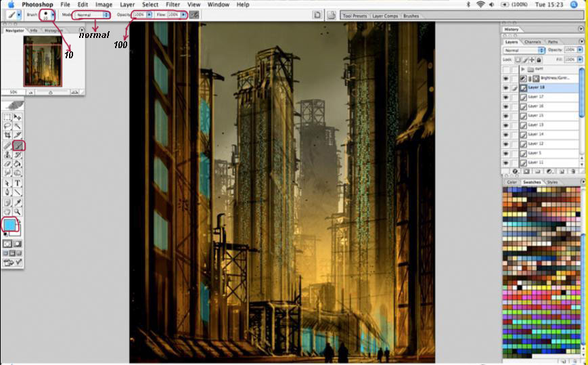Switch to the Swatches tab
This screenshot has height=365, width=588.
click(x=532, y=182)
